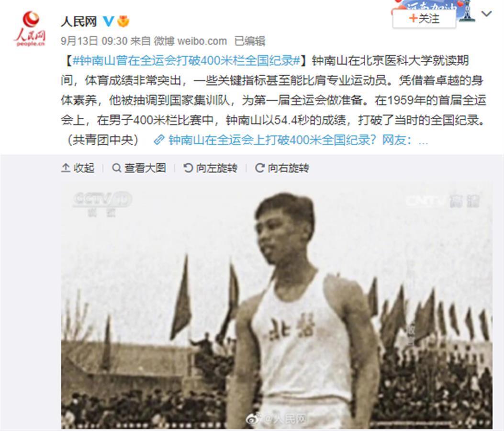Click the counterclockwise rotate arrow icon
The height and width of the screenshot is (431, 504).
(188, 168)
